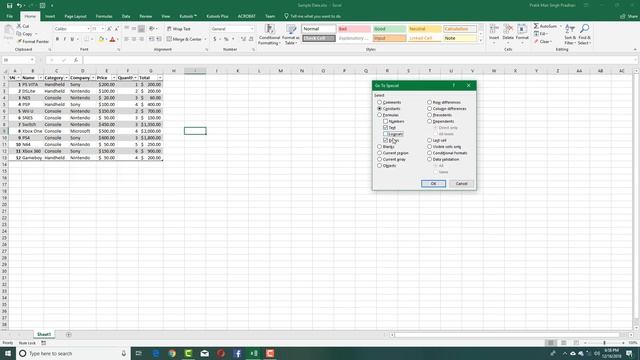
Task: Uncheck the Text checkbox
Action: (x=385, y=128)
